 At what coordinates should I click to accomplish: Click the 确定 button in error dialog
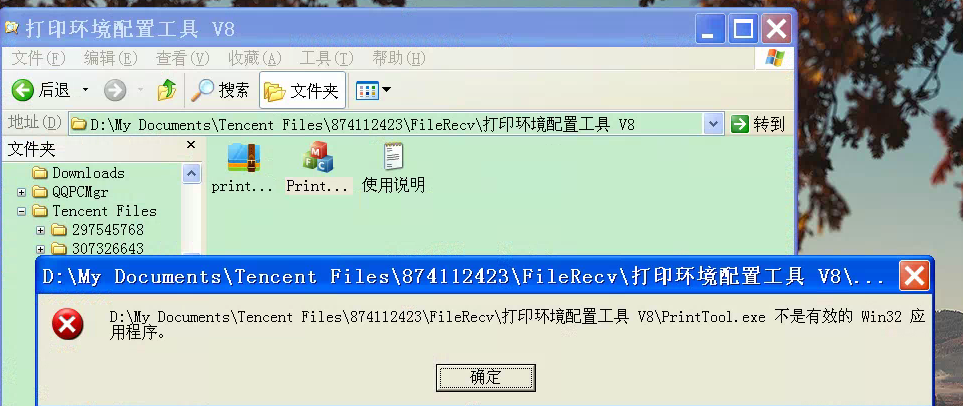coord(486,377)
